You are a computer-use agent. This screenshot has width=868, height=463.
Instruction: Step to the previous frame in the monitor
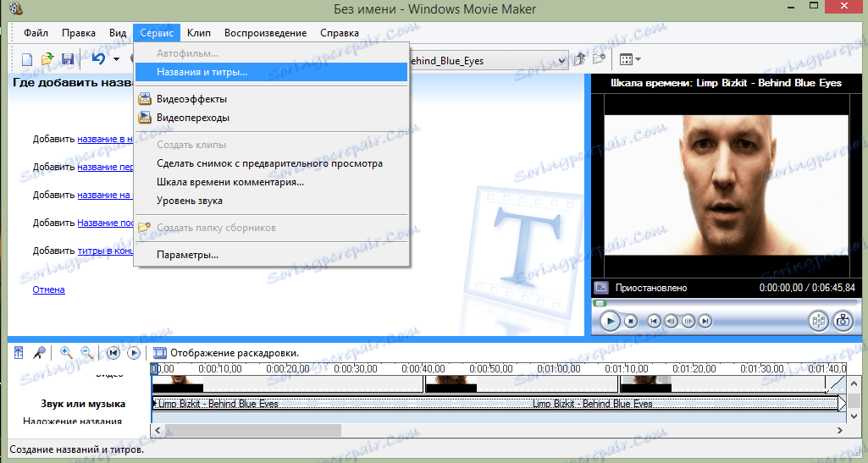[x=671, y=321]
